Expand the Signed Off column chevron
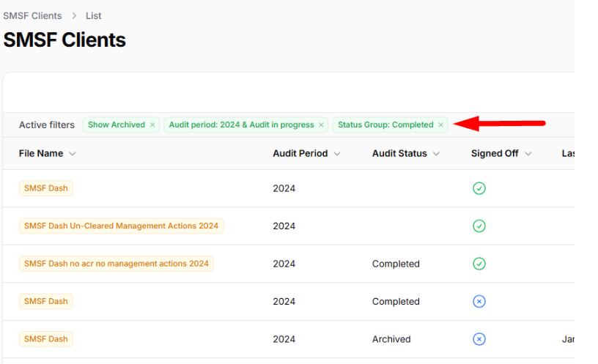Screen dimensions: 598x364 pos(528,154)
